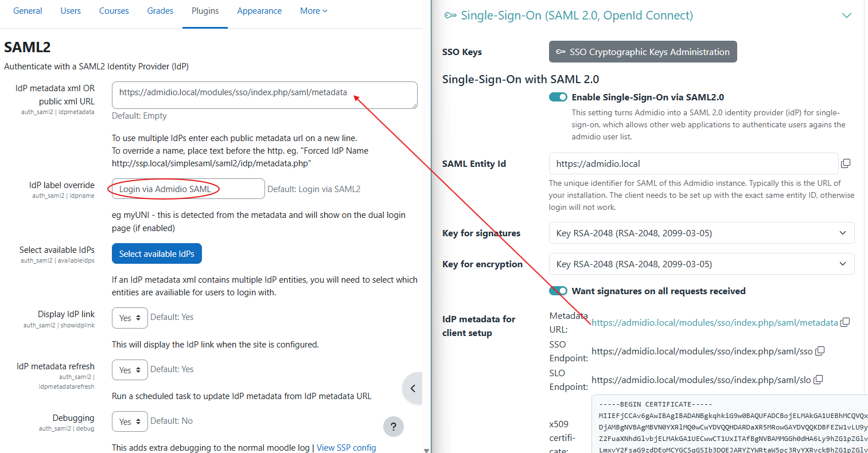Click the round help question mark icon
The image size is (868, 453).
click(x=393, y=426)
